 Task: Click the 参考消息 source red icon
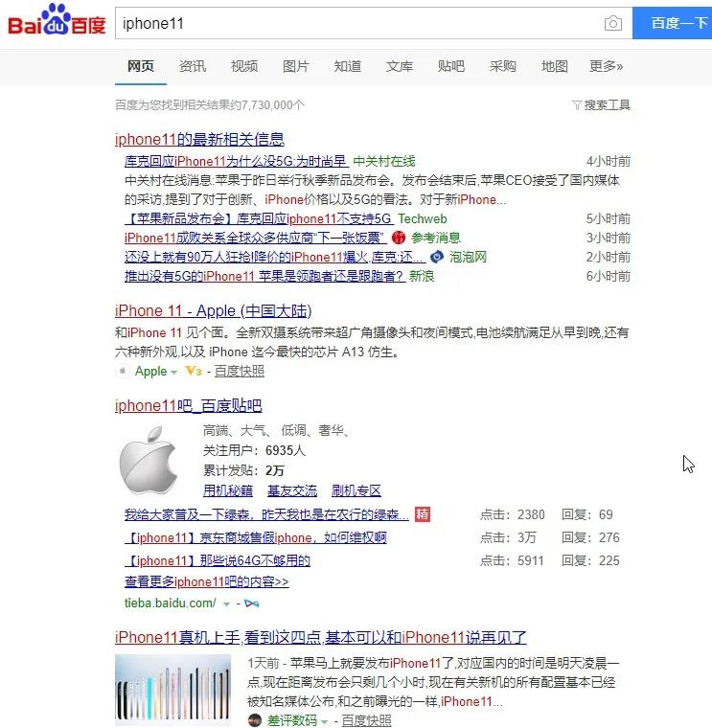(399, 238)
